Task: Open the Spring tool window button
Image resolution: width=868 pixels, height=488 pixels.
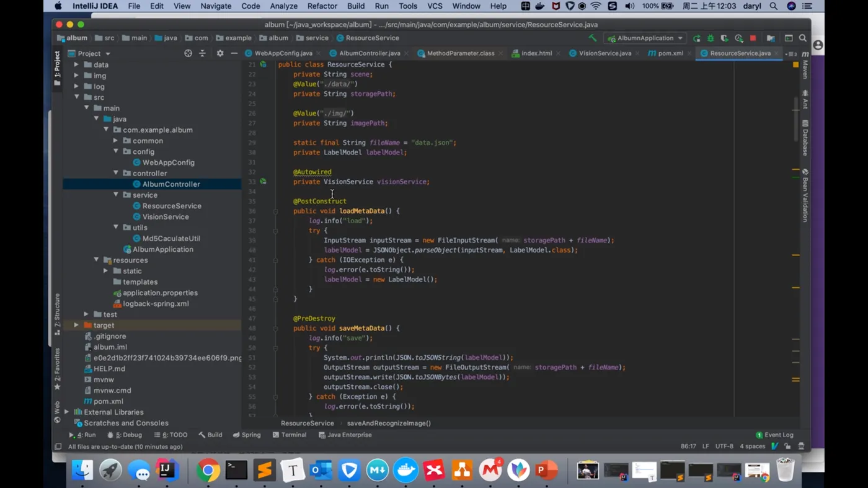Action: click(247, 435)
